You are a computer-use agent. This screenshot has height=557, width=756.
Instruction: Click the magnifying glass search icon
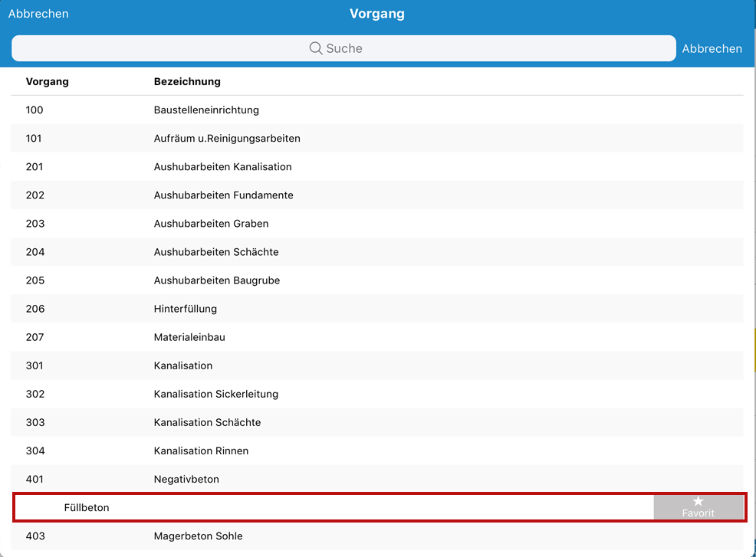(x=316, y=48)
